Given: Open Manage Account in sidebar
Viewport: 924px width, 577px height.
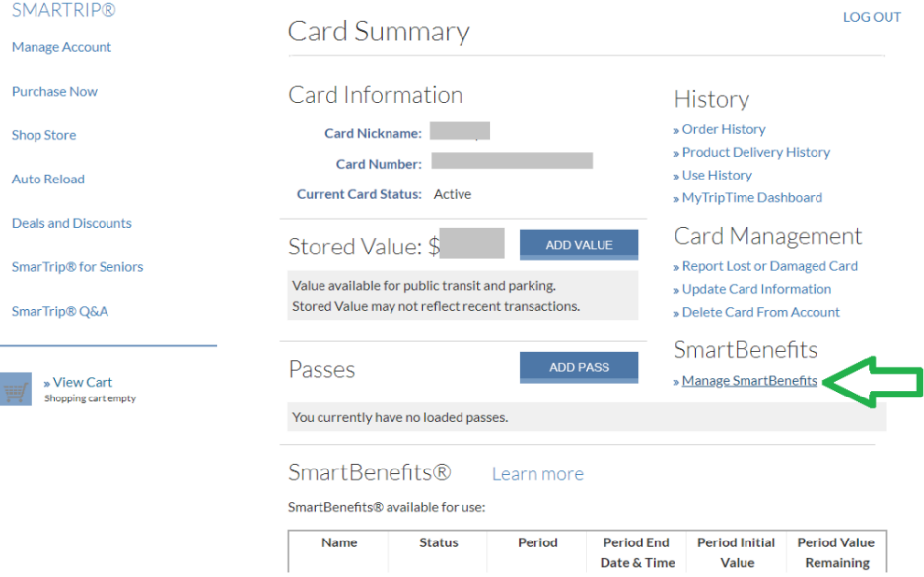Looking at the screenshot, I should tap(61, 47).
